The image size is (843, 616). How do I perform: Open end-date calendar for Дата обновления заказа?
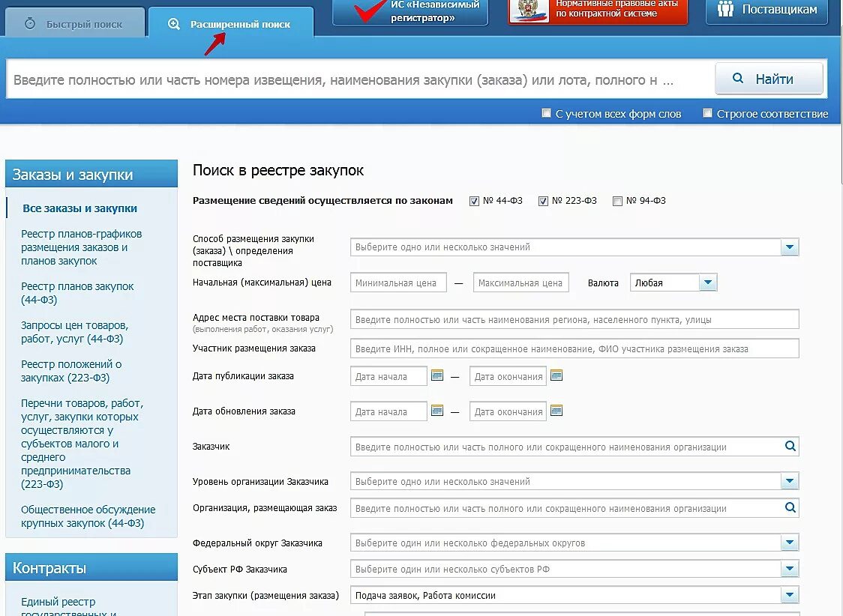tap(556, 411)
